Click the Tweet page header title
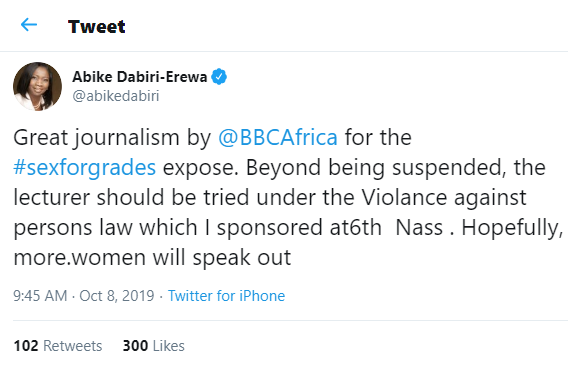 [97, 26]
